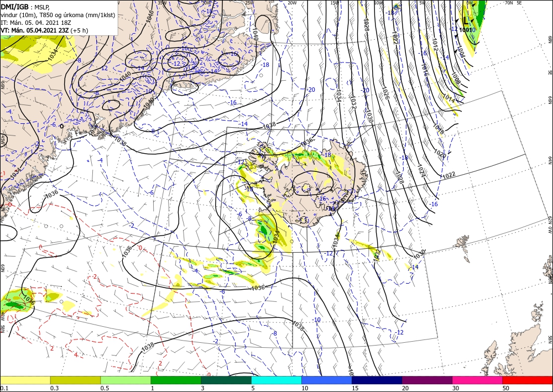
Task: Click the legend value '0.3'
Action: [x=54, y=388]
